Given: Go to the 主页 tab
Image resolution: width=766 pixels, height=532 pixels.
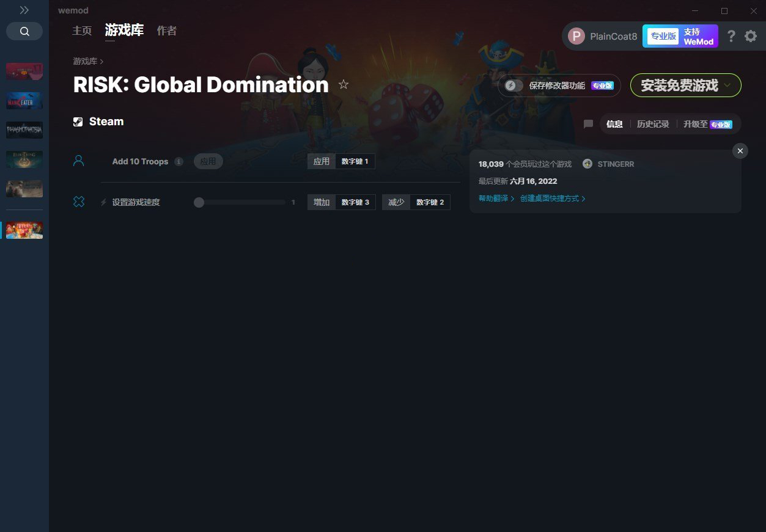Looking at the screenshot, I should [82, 31].
